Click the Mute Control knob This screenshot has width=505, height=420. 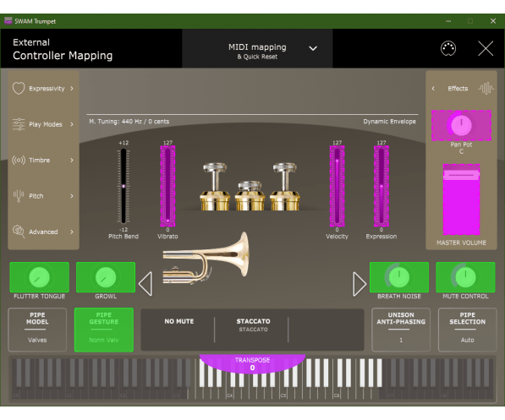(x=465, y=277)
